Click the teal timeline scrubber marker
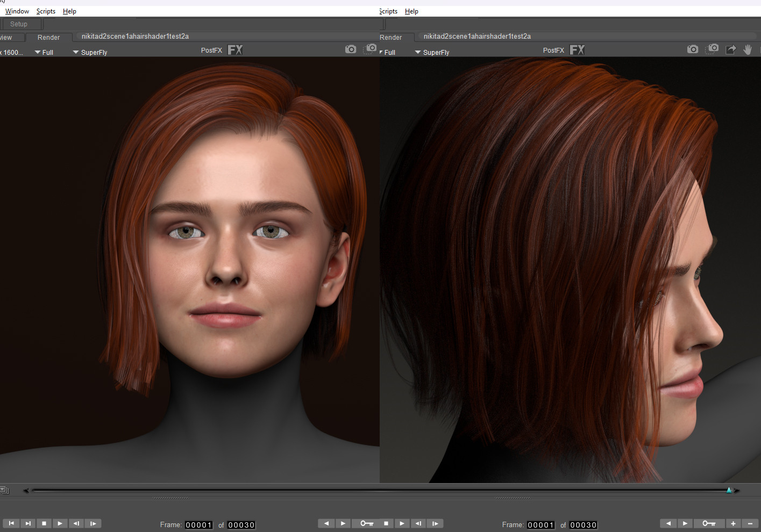761x532 pixels. (x=729, y=490)
